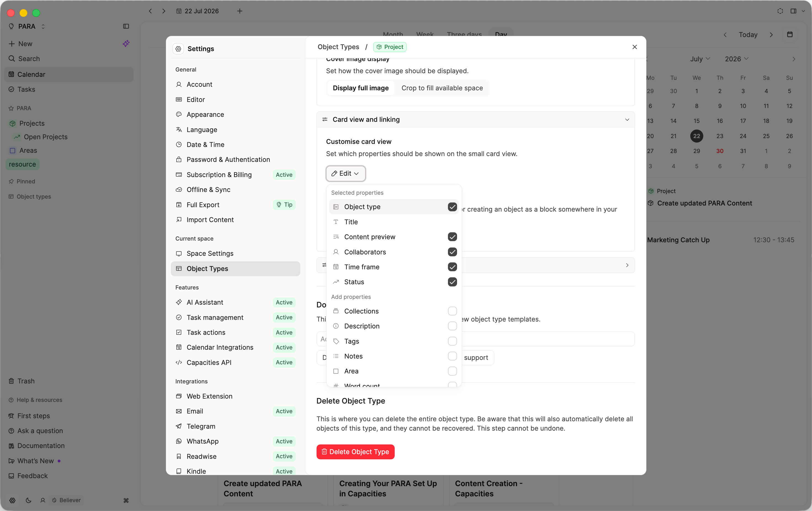Select Display full image option
This screenshot has height=511, width=812.
[360, 88]
